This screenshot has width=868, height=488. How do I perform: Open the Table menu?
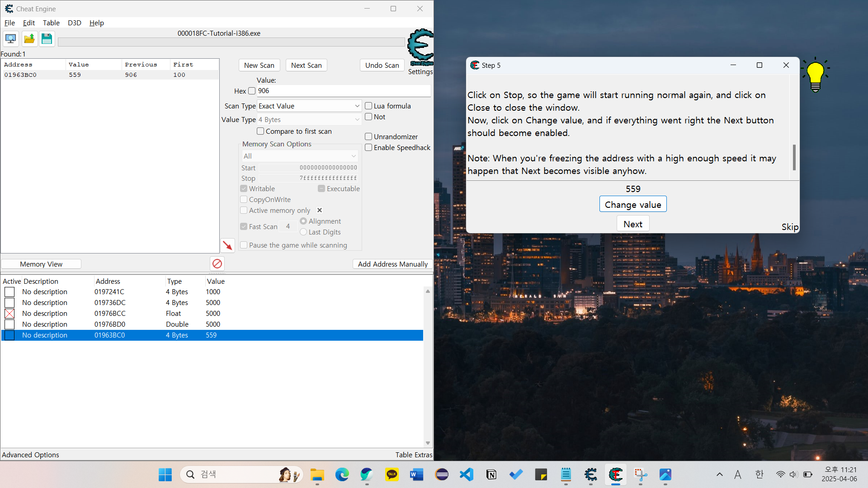pos(51,23)
